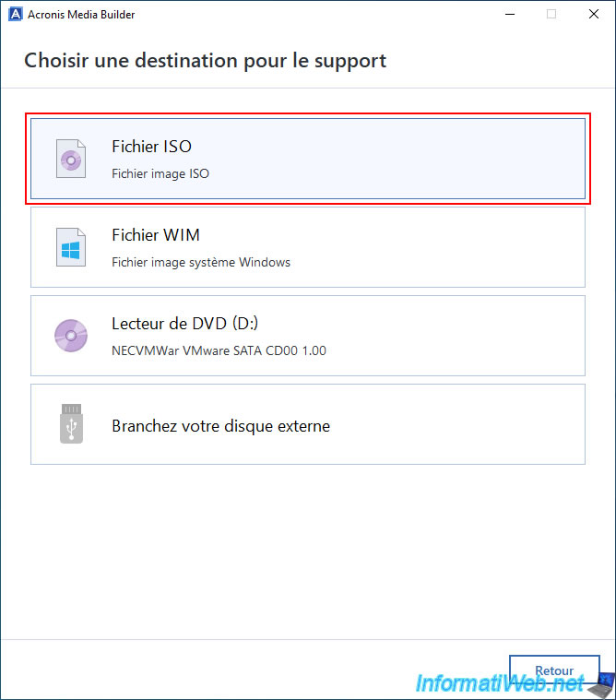
Task: Click the purple DVD disc icon
Action: [x=71, y=336]
